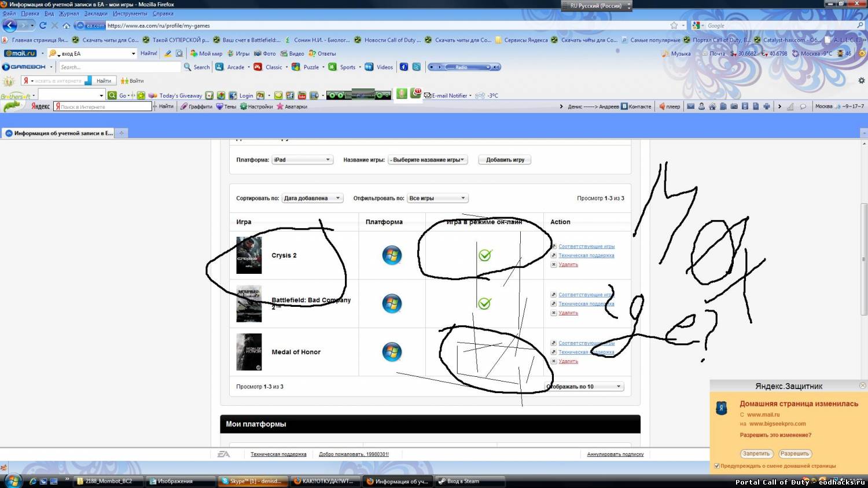Open the Платформа iPad dropdown
This screenshot has width=868, height=488.
point(303,160)
